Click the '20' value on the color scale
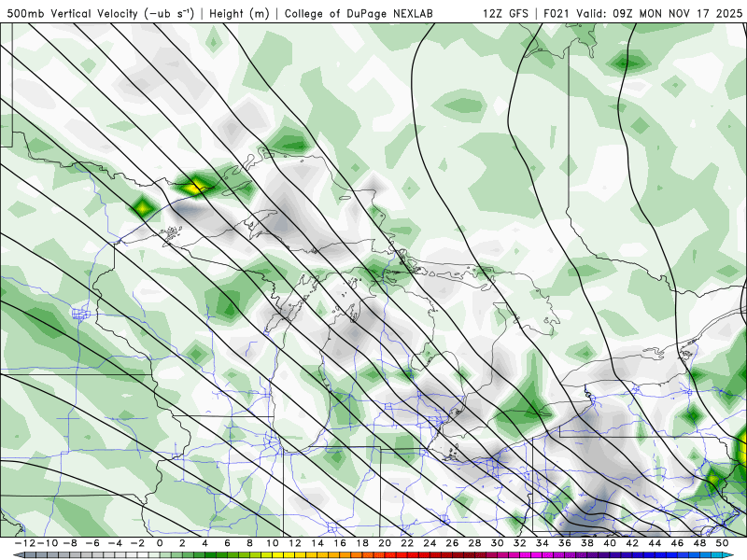Screen dimensions: 747x560 pyautogui.click(x=385, y=543)
